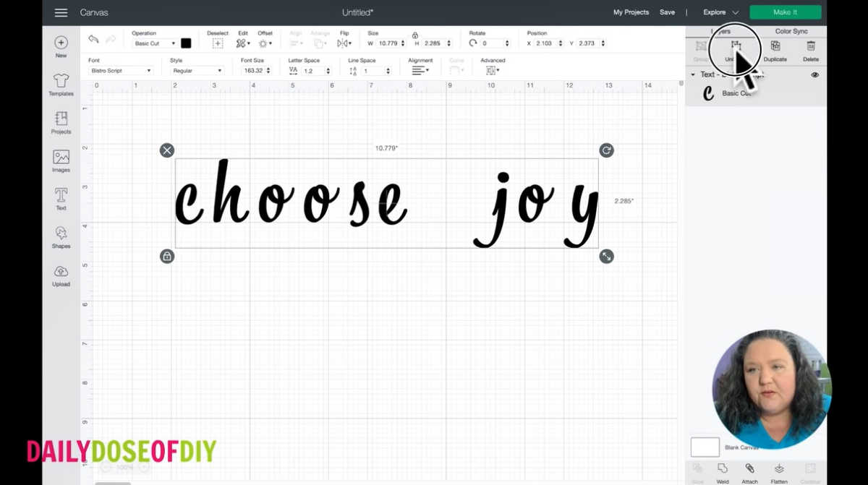
Task: Open the Images library
Action: (61, 156)
